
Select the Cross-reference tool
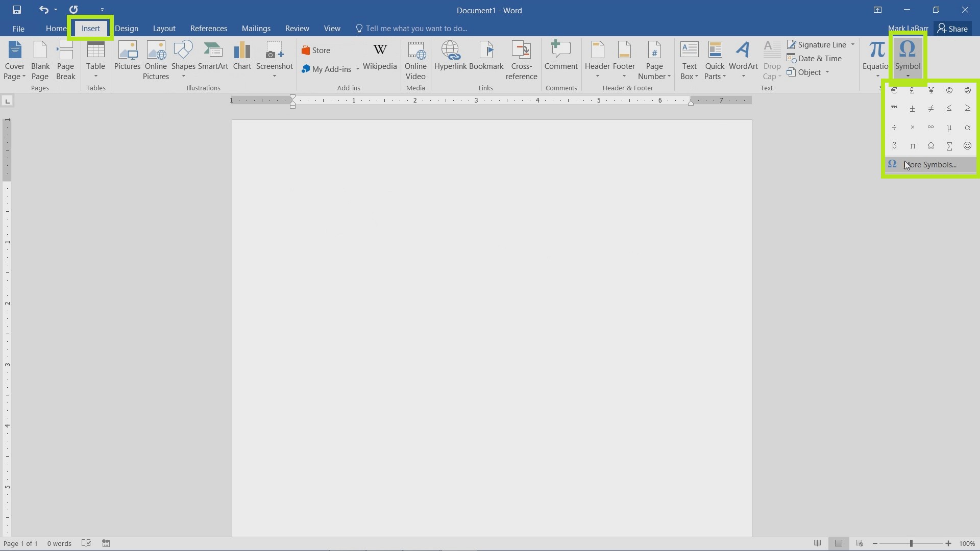point(522,60)
